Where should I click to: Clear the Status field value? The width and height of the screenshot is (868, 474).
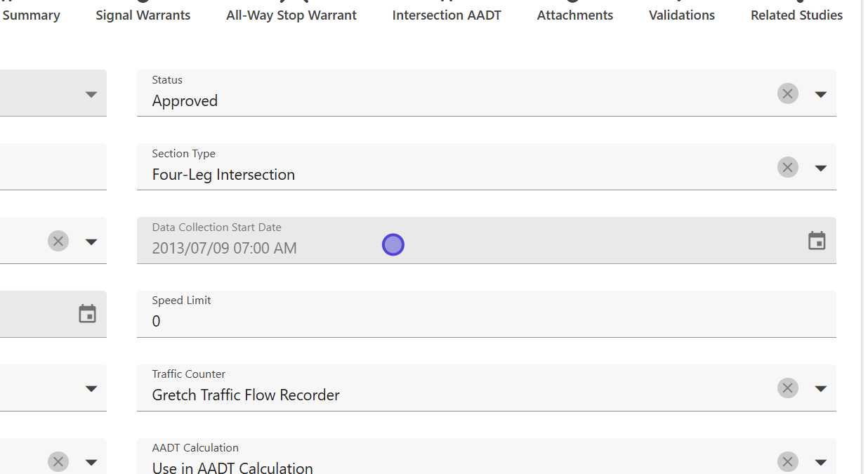point(787,93)
